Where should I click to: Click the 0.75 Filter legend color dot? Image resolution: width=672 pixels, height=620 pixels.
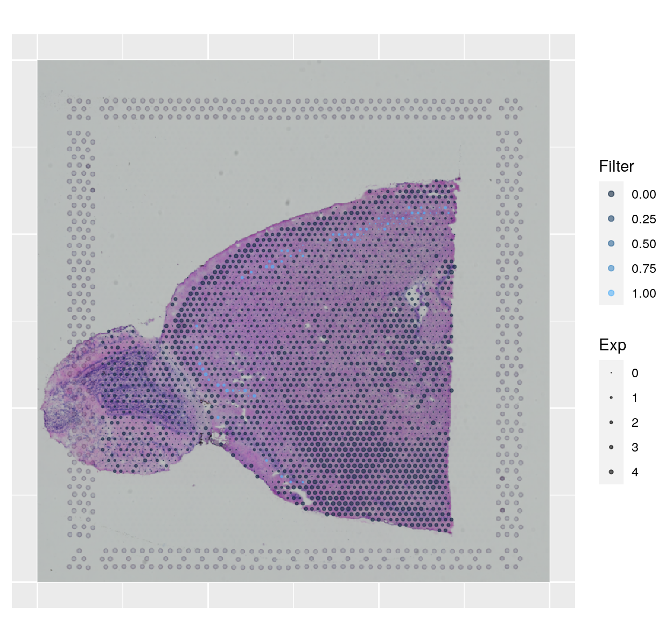click(x=611, y=268)
